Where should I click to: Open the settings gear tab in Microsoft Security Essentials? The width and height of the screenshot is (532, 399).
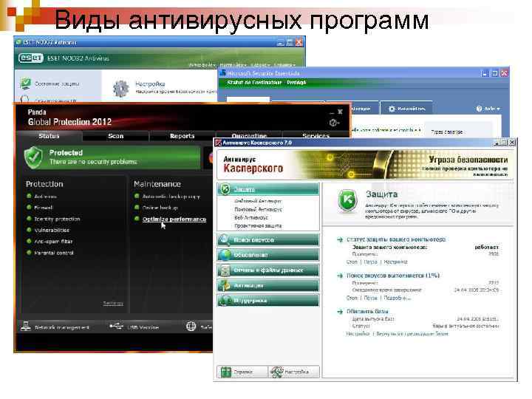[x=406, y=109]
